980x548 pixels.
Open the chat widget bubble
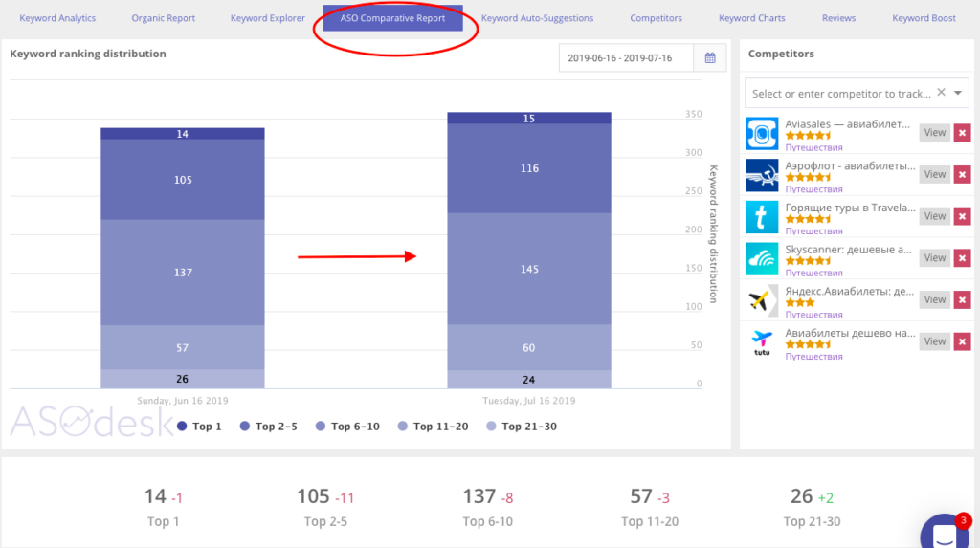point(947,533)
